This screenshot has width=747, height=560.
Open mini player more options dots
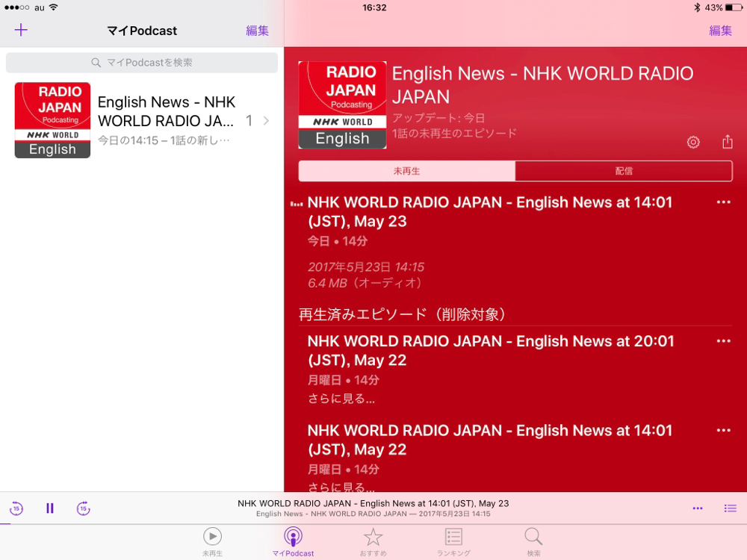[698, 508]
